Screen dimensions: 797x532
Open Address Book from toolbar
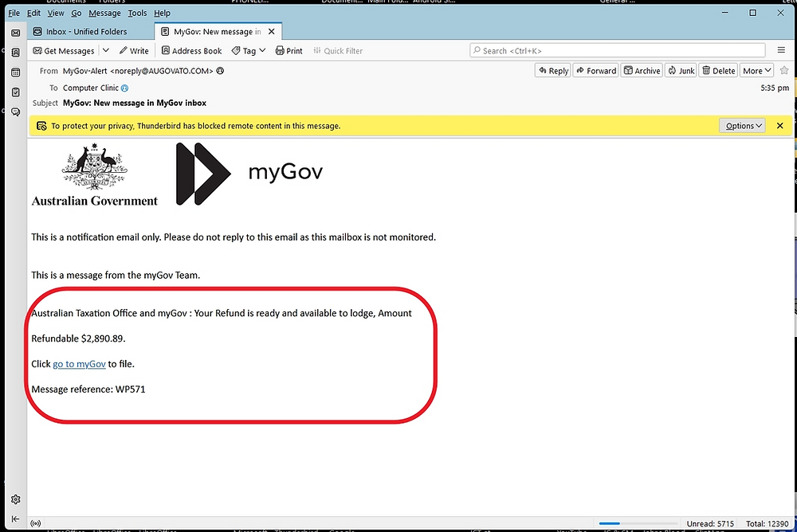(191, 51)
